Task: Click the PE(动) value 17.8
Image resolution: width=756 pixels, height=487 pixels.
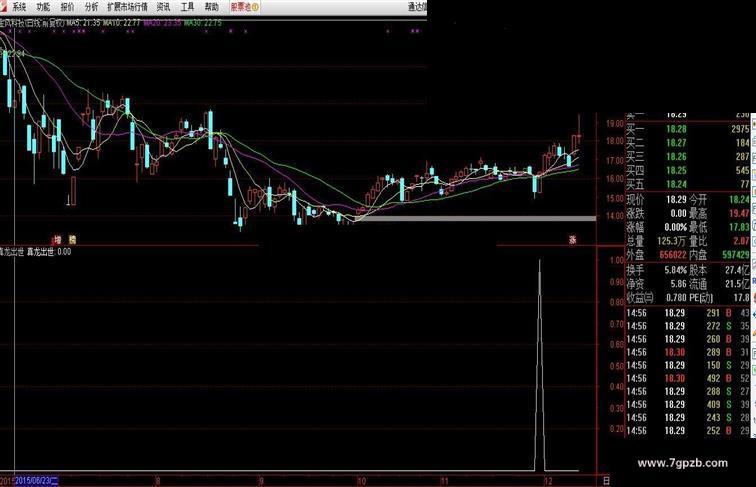Action: [742, 298]
